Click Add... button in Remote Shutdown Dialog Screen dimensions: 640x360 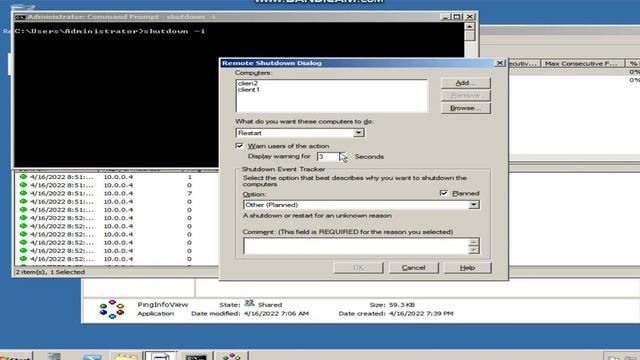tap(465, 83)
